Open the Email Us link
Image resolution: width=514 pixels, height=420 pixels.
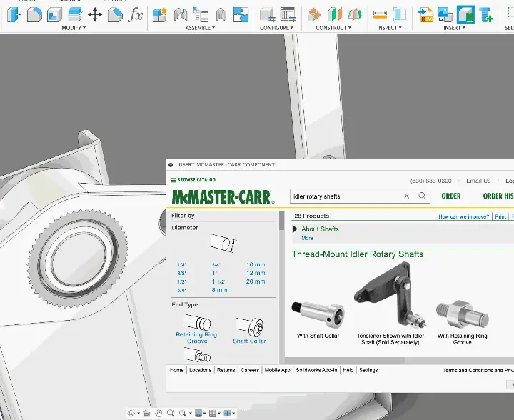[478, 181]
